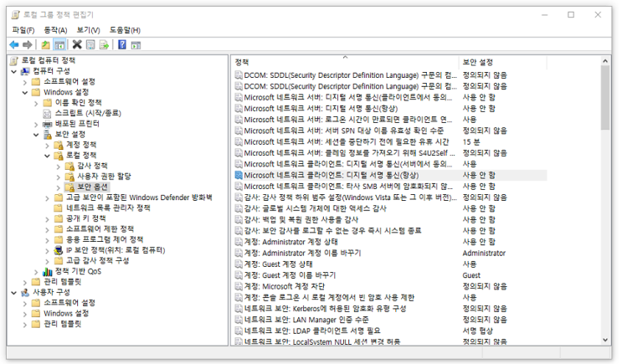622x364 pixels.
Task: Select 네트워크 목록 관리자 정책 tree item
Action: pos(108,208)
